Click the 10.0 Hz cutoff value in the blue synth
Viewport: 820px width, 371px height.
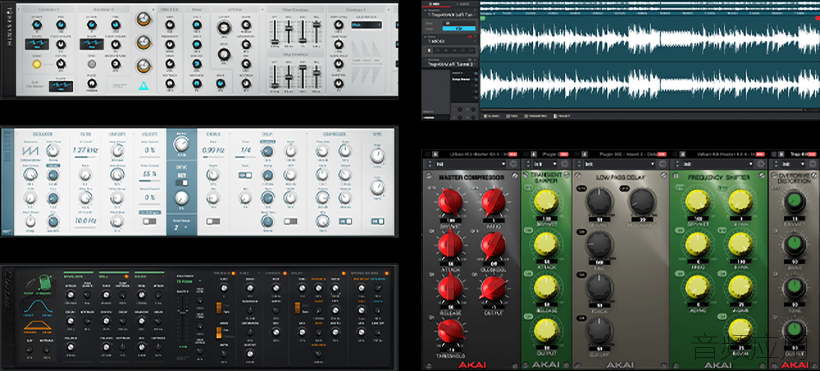[85, 221]
